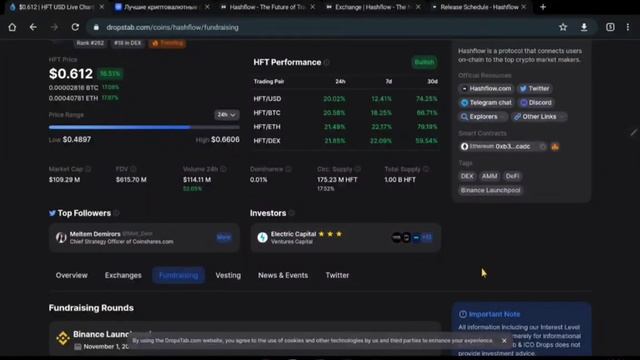
Task: Copy the Ethereum contract address icon
Action: (542, 147)
